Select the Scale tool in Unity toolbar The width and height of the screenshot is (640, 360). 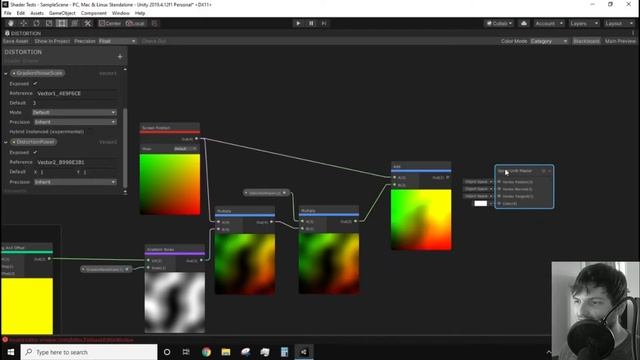(x=49, y=23)
